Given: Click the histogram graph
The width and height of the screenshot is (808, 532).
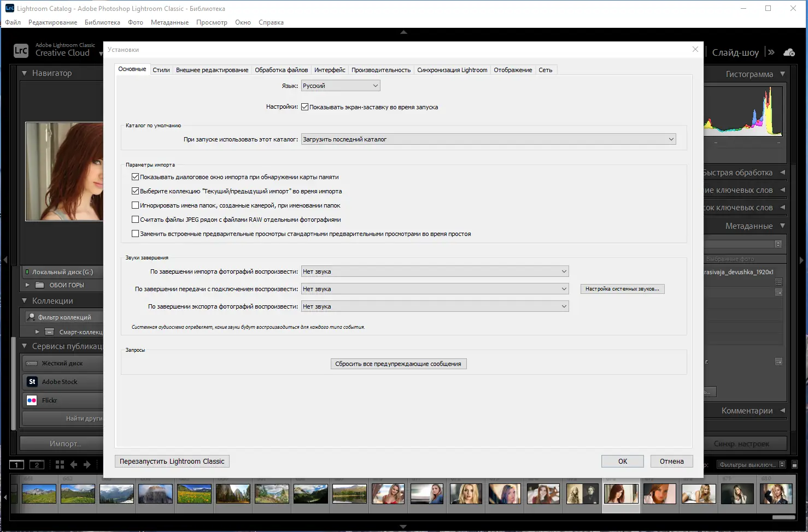Looking at the screenshot, I should tap(744, 111).
